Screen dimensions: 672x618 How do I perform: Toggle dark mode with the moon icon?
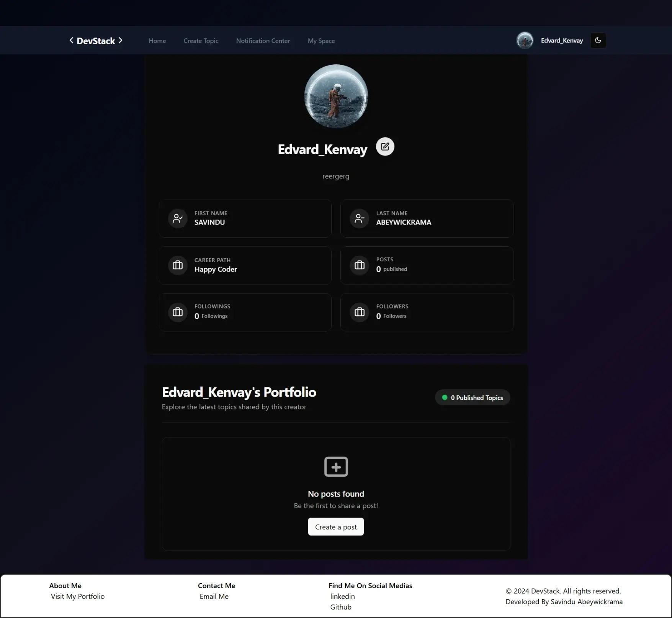coord(598,40)
